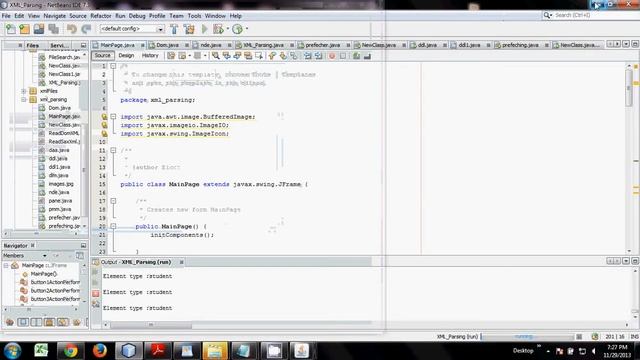Close the Output XML_Parsing (run) tab
This screenshot has height=360, width=640.
tap(182, 262)
